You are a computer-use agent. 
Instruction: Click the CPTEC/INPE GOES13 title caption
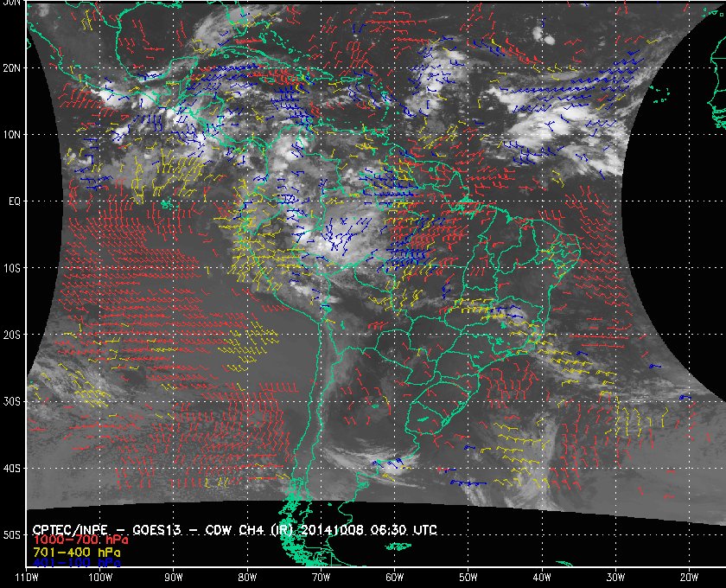click(x=234, y=529)
